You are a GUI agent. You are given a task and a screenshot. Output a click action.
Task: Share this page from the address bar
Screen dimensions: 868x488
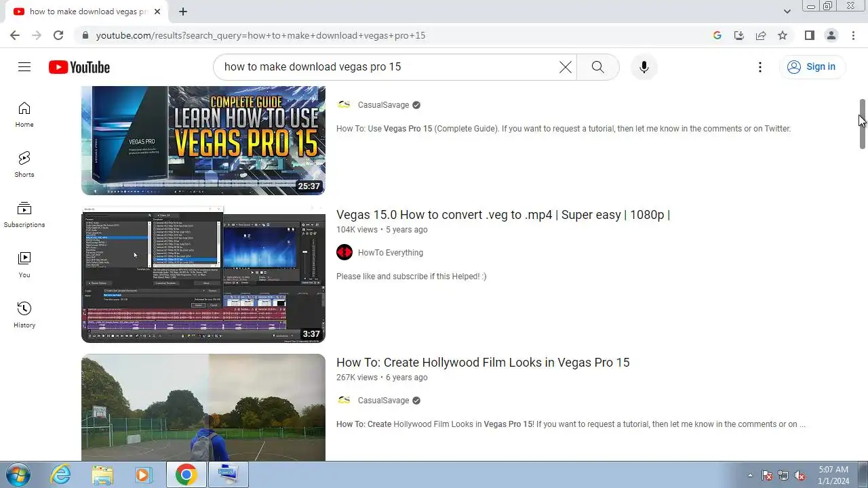[761, 35]
